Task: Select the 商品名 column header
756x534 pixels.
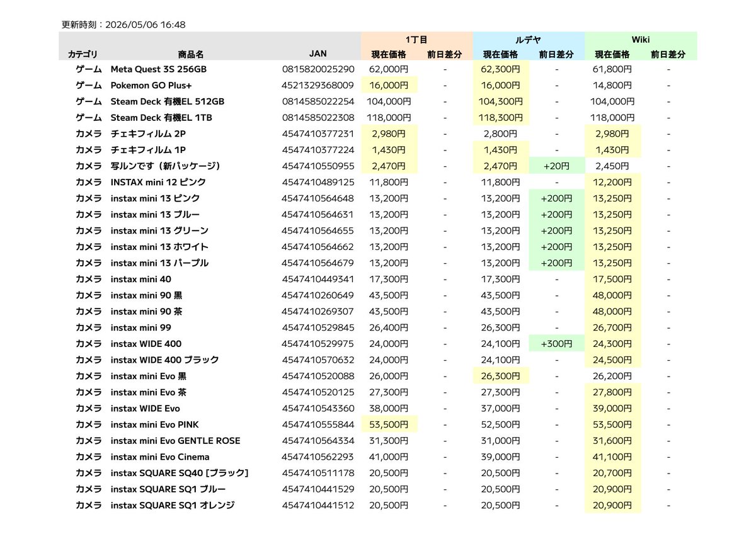Action: point(191,54)
